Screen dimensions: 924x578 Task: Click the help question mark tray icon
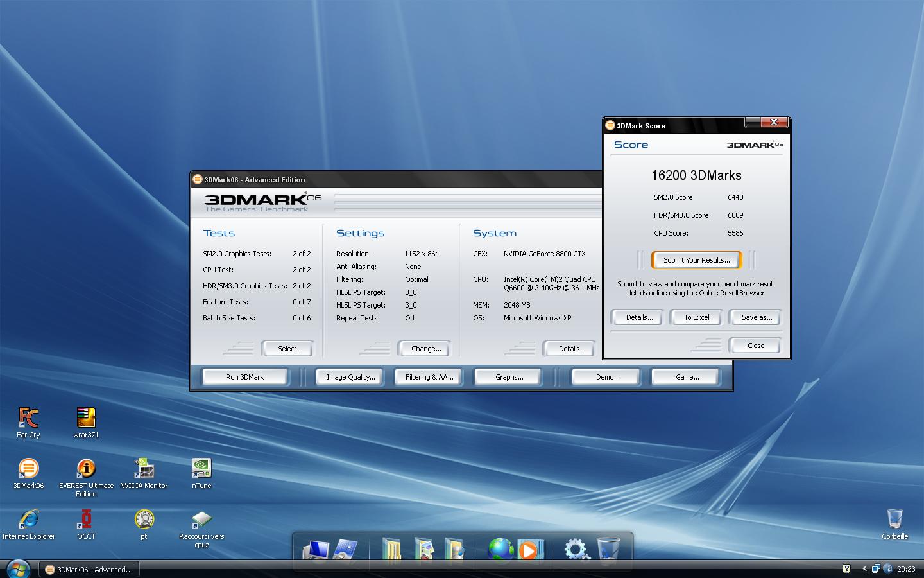(x=846, y=568)
